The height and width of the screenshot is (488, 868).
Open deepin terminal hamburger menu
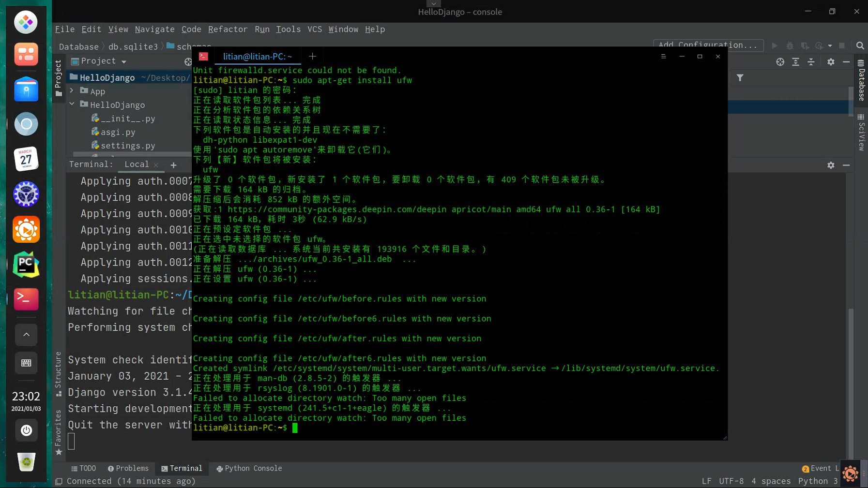click(x=664, y=57)
